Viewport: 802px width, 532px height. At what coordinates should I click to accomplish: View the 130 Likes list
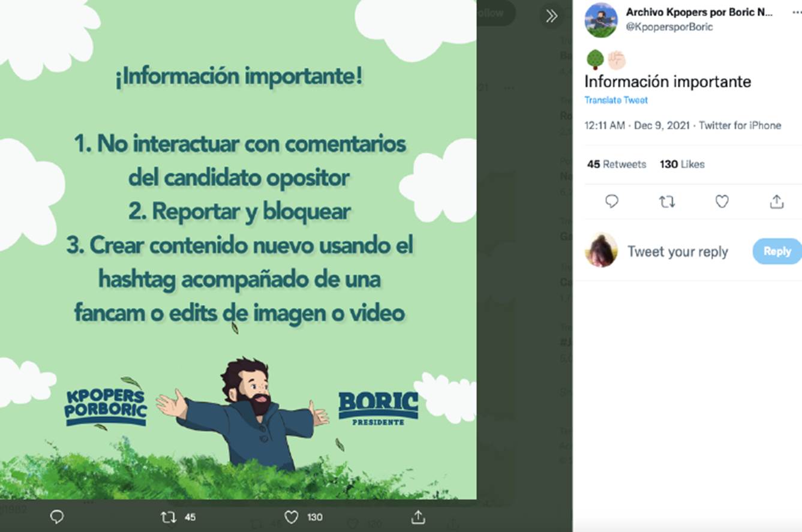[682, 164]
